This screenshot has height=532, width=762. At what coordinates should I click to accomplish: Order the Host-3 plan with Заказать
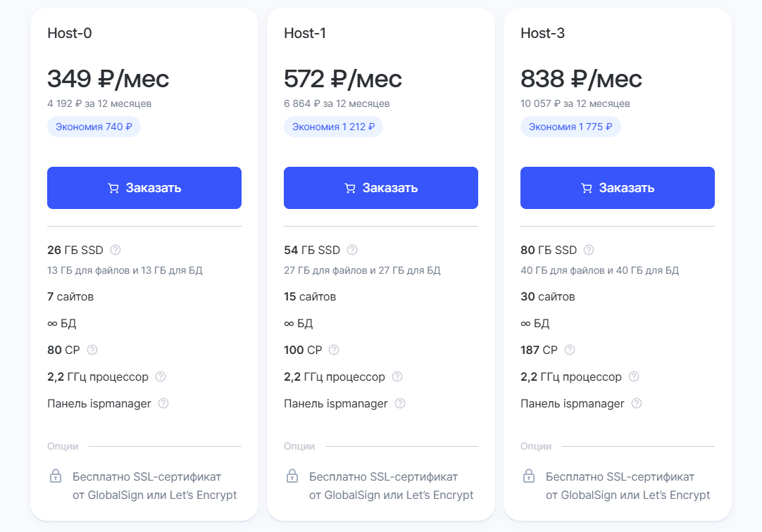[x=618, y=188]
